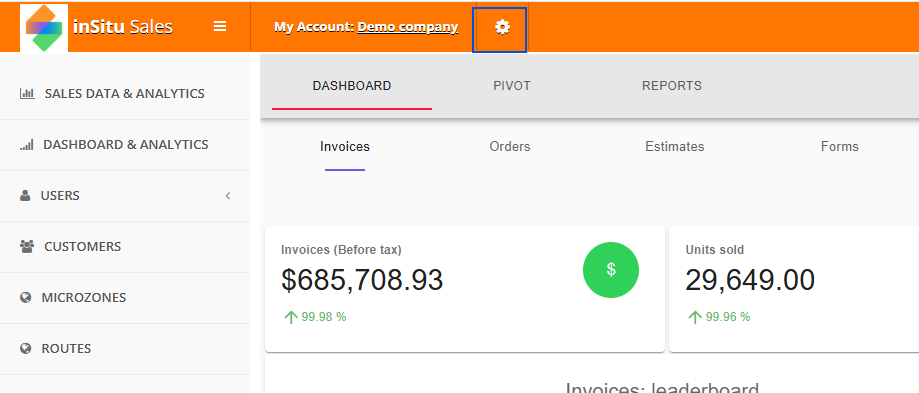The width and height of the screenshot is (919, 393).
Task: Click the Sales Data & Analytics chart icon
Action: click(x=27, y=94)
